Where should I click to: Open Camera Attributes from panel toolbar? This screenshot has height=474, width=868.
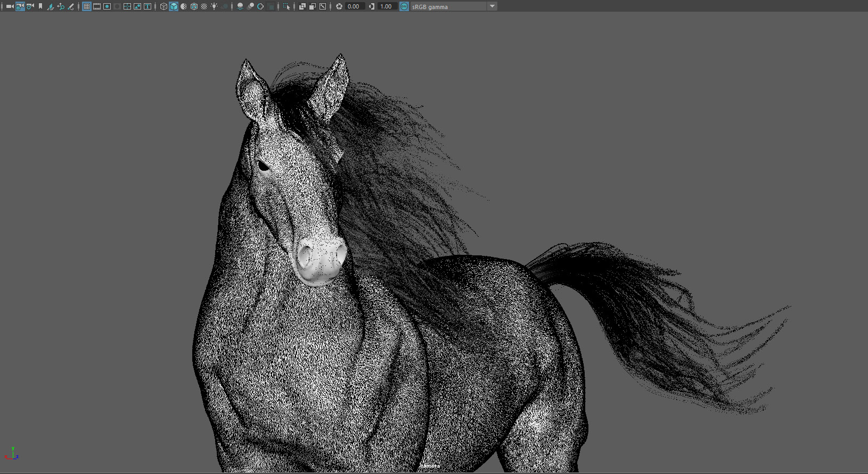30,6
